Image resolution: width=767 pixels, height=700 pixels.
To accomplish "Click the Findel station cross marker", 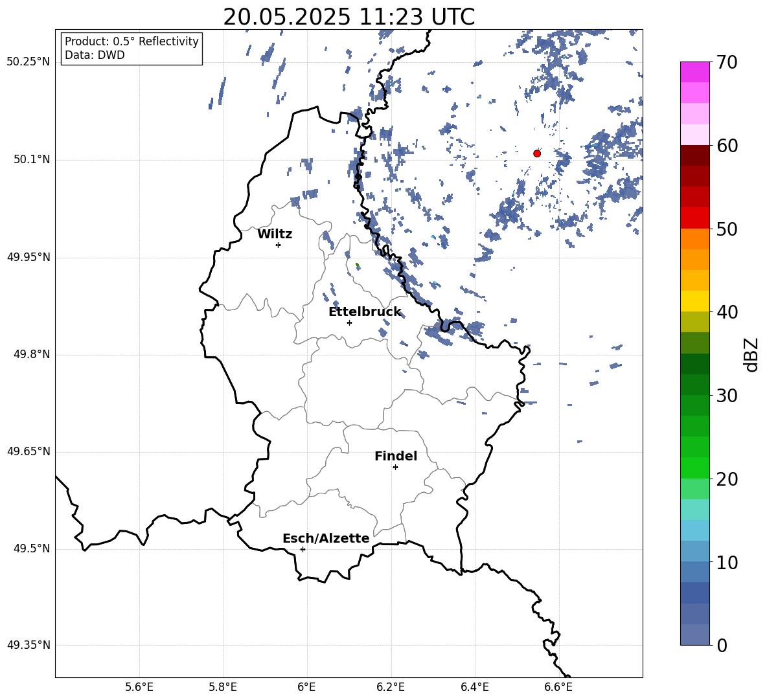I will coord(395,468).
